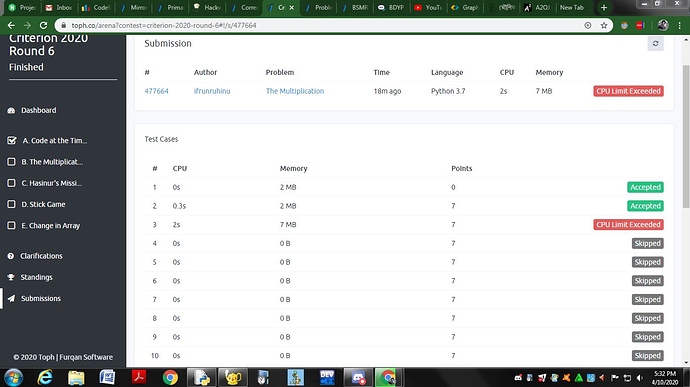Open author ifrunruhinu profile

[212, 91]
